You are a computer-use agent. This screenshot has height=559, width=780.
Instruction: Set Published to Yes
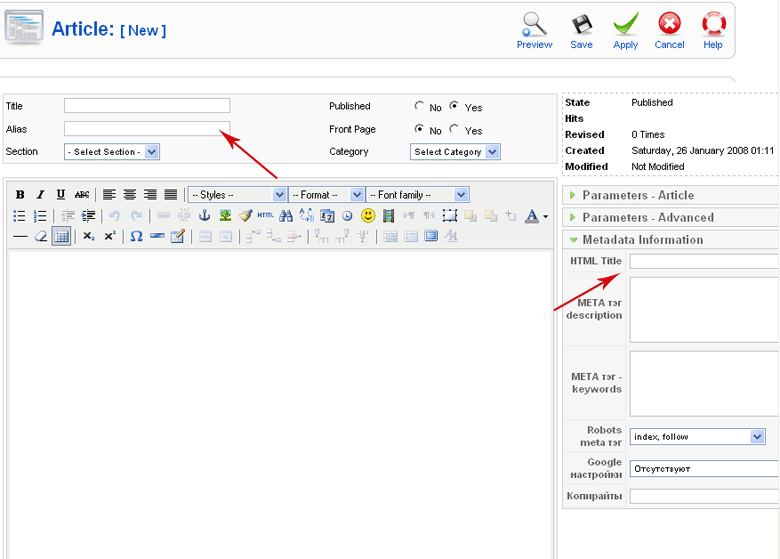454,106
